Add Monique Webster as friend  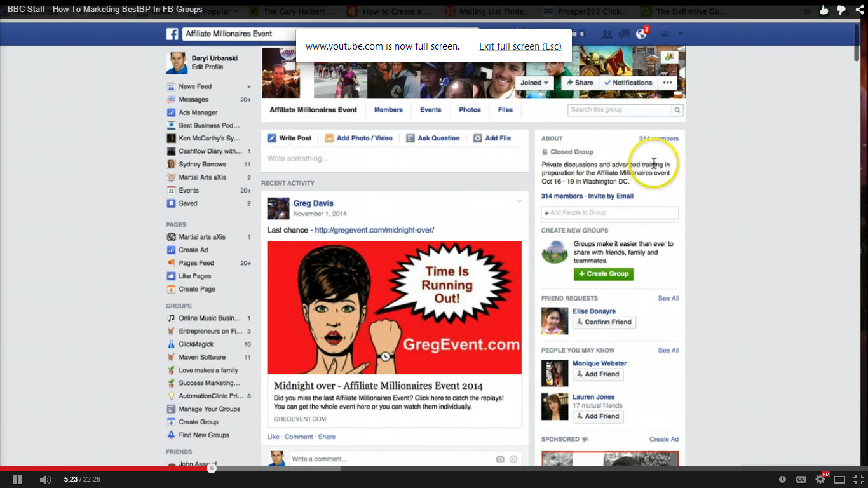(598, 374)
